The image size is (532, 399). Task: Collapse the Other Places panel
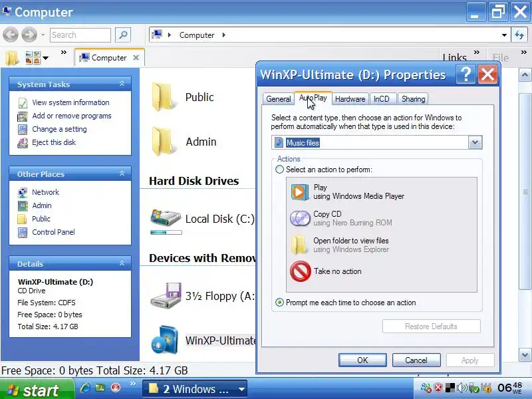[x=122, y=174]
